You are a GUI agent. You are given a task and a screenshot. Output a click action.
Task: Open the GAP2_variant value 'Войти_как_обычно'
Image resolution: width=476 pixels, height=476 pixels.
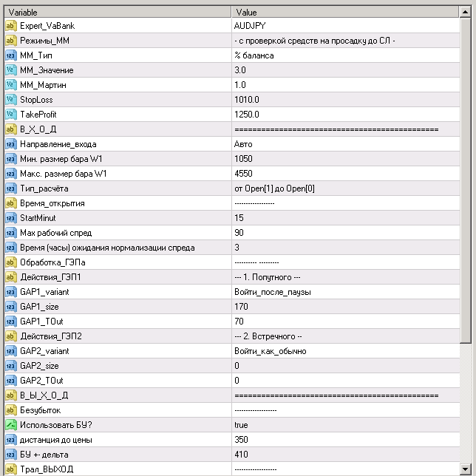pyautogui.click(x=346, y=351)
